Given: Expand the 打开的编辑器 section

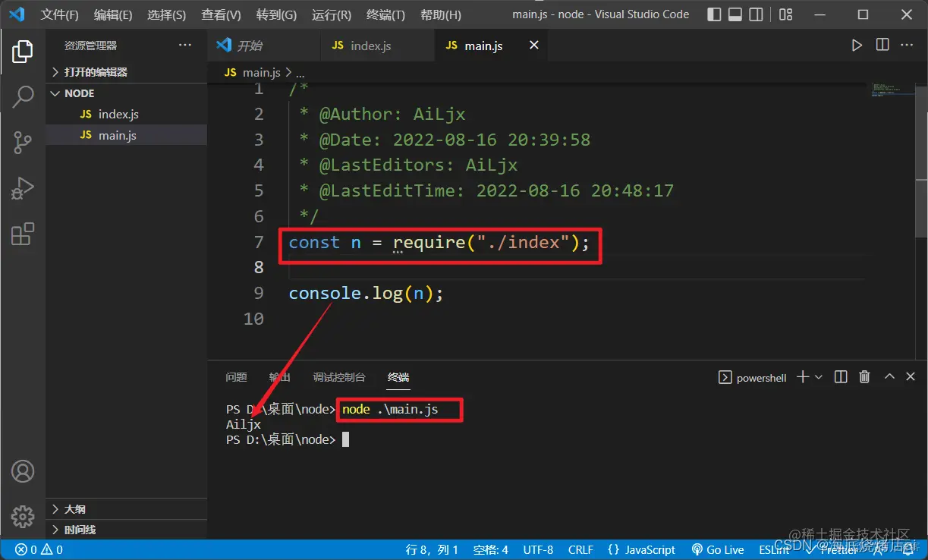Looking at the screenshot, I should point(127,72).
